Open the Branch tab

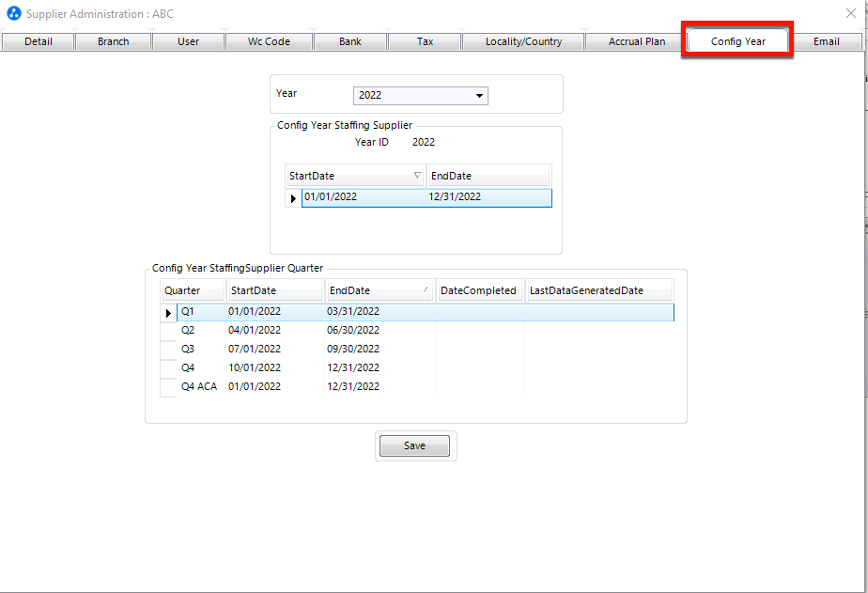point(114,41)
